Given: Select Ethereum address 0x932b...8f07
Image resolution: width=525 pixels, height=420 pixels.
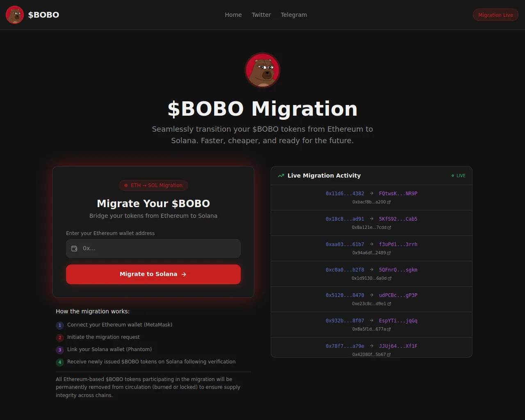Looking at the screenshot, I should click(x=345, y=321).
